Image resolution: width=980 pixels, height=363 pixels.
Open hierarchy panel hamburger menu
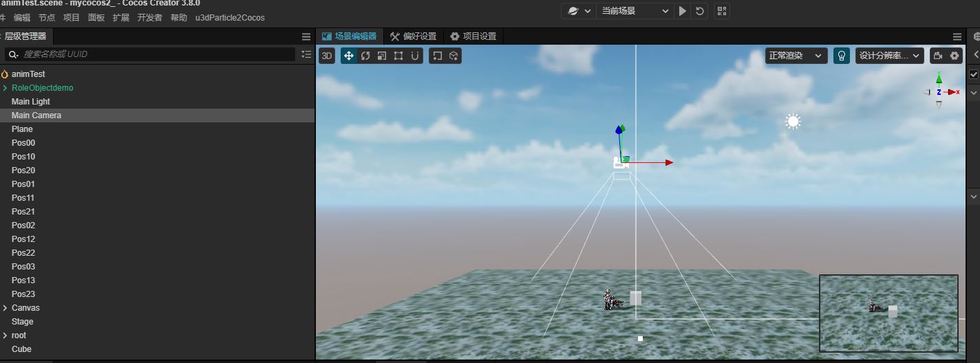306,37
